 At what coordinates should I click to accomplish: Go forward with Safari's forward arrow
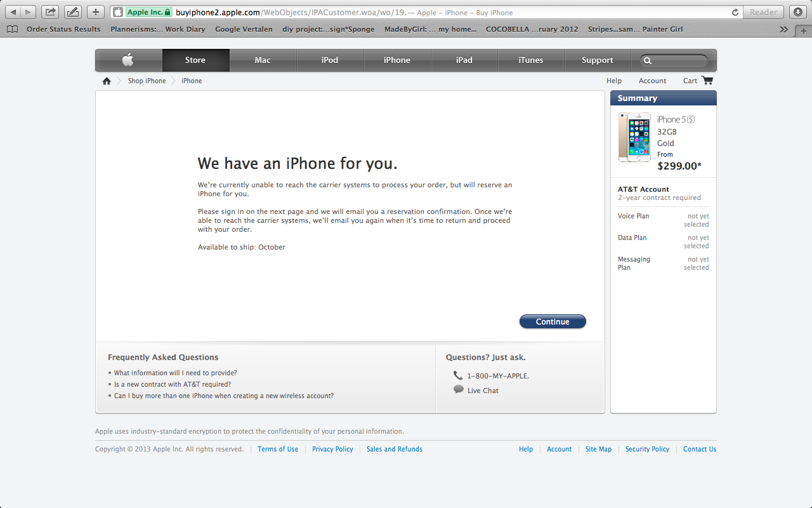(29, 12)
